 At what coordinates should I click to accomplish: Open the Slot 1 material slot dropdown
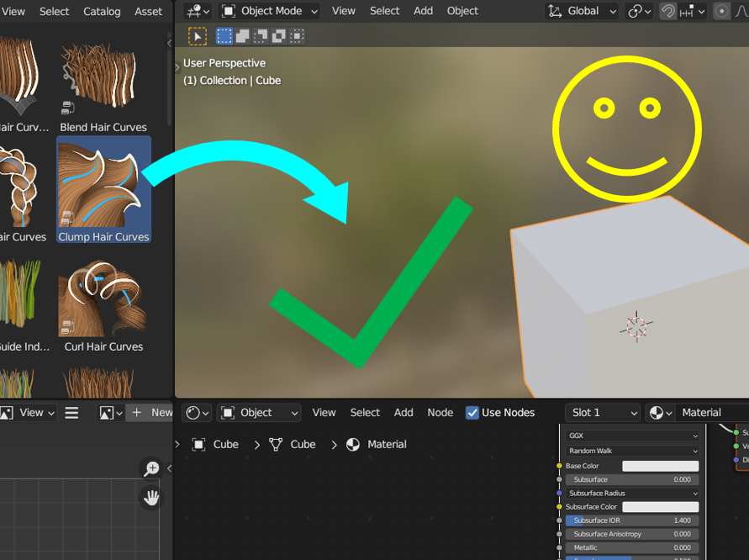coord(603,413)
